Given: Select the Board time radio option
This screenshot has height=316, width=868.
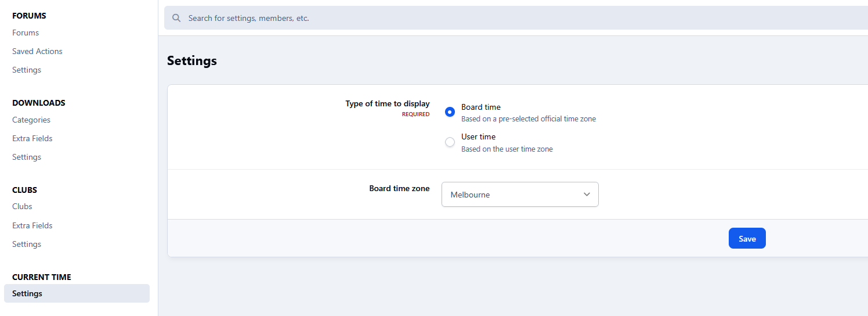Looking at the screenshot, I should [450, 112].
